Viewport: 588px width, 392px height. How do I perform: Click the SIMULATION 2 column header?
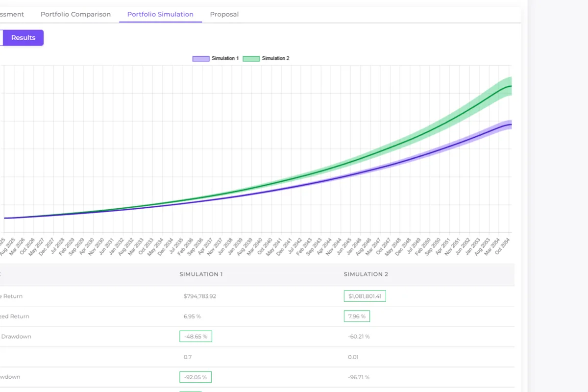coord(366,274)
